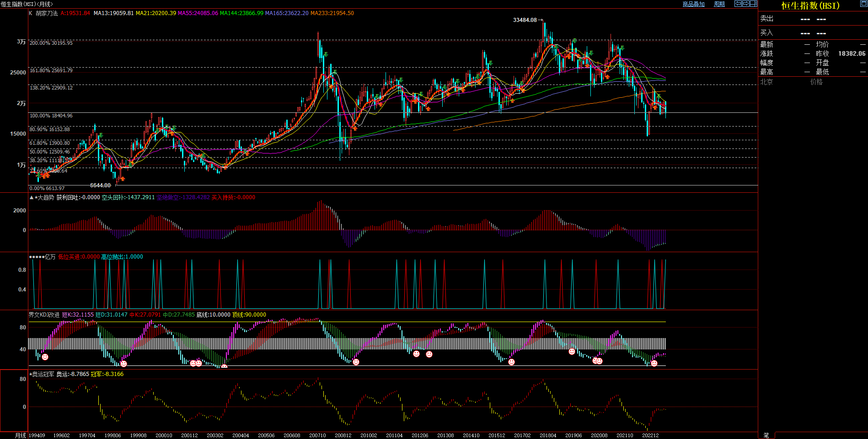Click the 界文KD改进 indicator title
This screenshot has width=868, height=439.
click(x=44, y=315)
